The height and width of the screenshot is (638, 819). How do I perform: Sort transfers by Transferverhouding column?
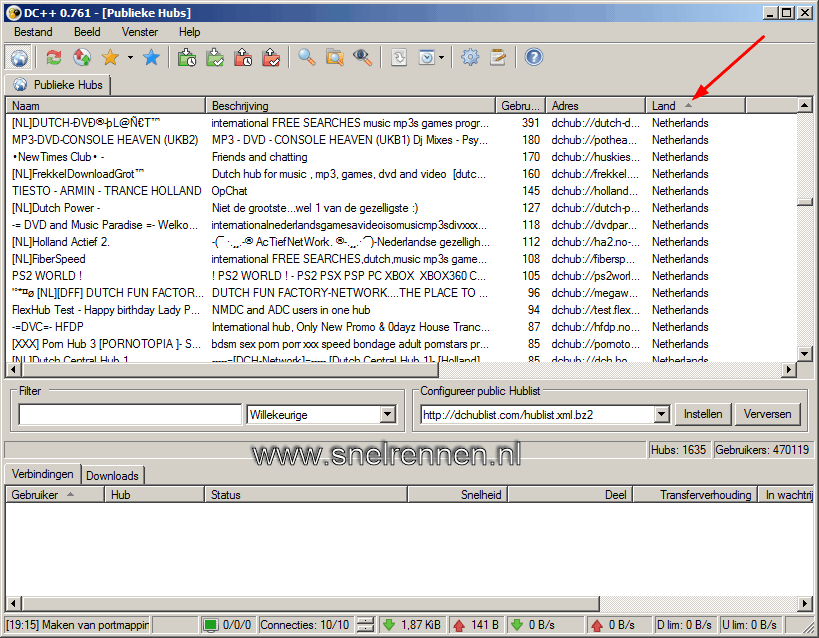click(x=696, y=495)
